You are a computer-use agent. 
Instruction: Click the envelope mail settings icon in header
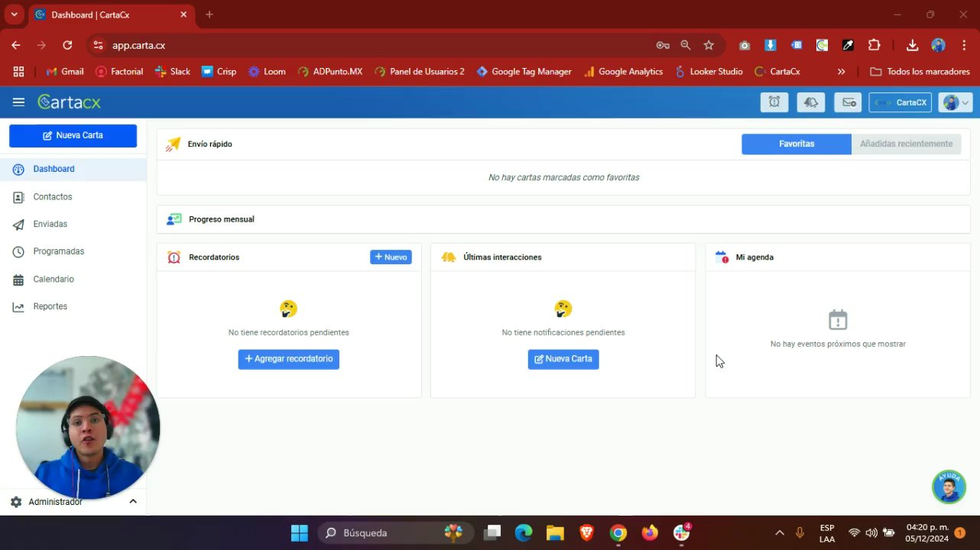click(847, 102)
